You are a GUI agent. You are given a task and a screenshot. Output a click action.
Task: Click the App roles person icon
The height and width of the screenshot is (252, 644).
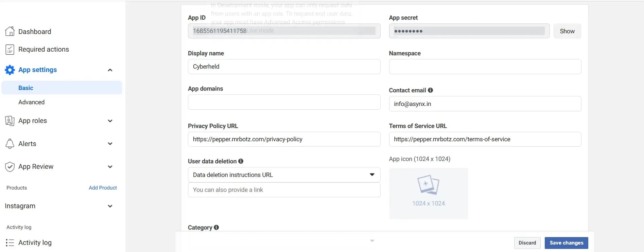10,121
